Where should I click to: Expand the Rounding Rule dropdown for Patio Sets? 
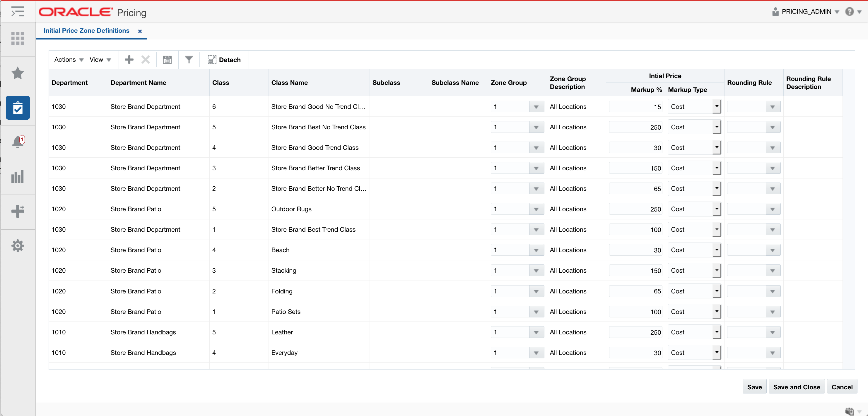coord(773,311)
